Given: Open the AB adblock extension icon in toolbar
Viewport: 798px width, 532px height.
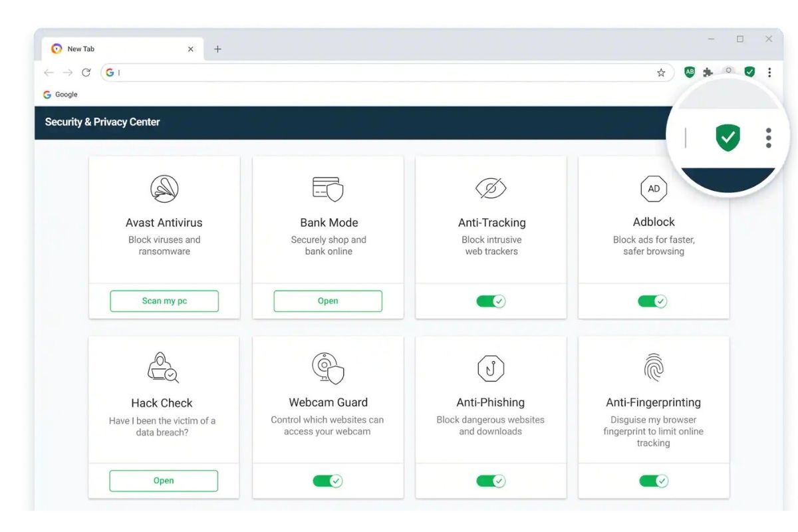Looking at the screenshot, I should click(690, 72).
